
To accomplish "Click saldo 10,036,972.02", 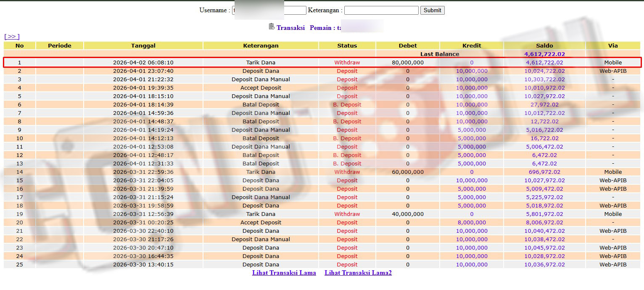I will [x=545, y=264].
